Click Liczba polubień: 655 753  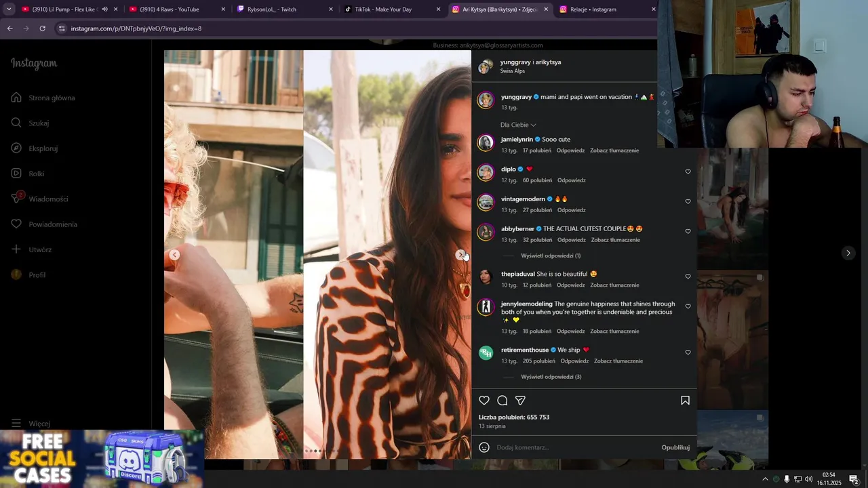(x=514, y=418)
